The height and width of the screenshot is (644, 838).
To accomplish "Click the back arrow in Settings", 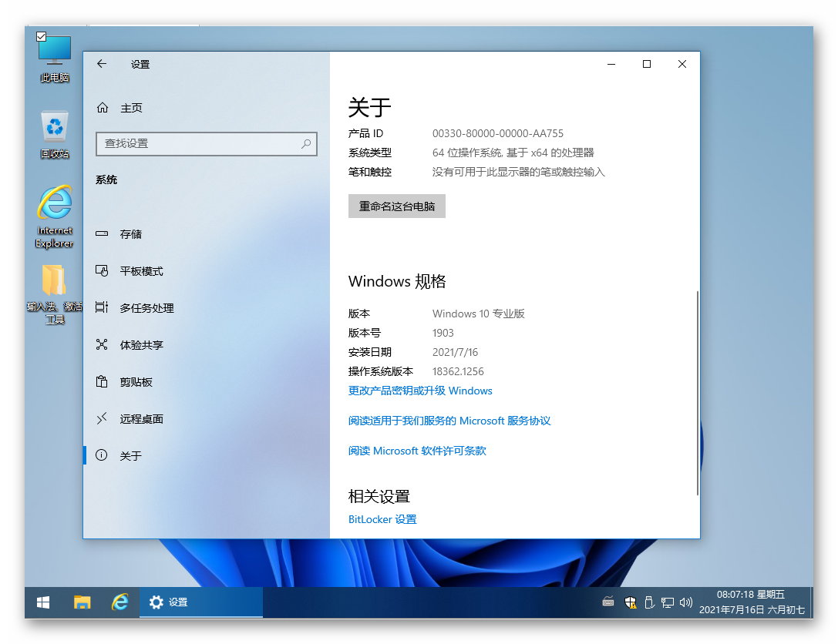I will (x=102, y=63).
